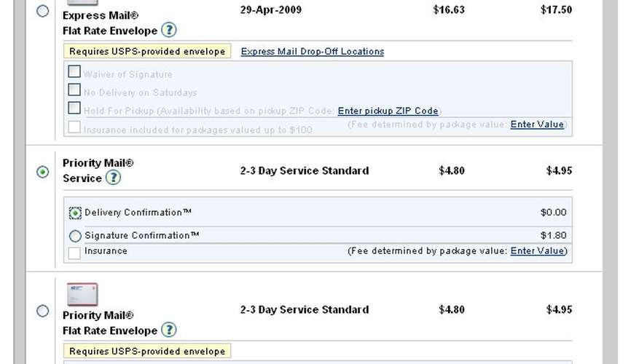Choose the Delivery Confirmation option
This screenshot has height=364, width=639.
pyautogui.click(x=75, y=213)
